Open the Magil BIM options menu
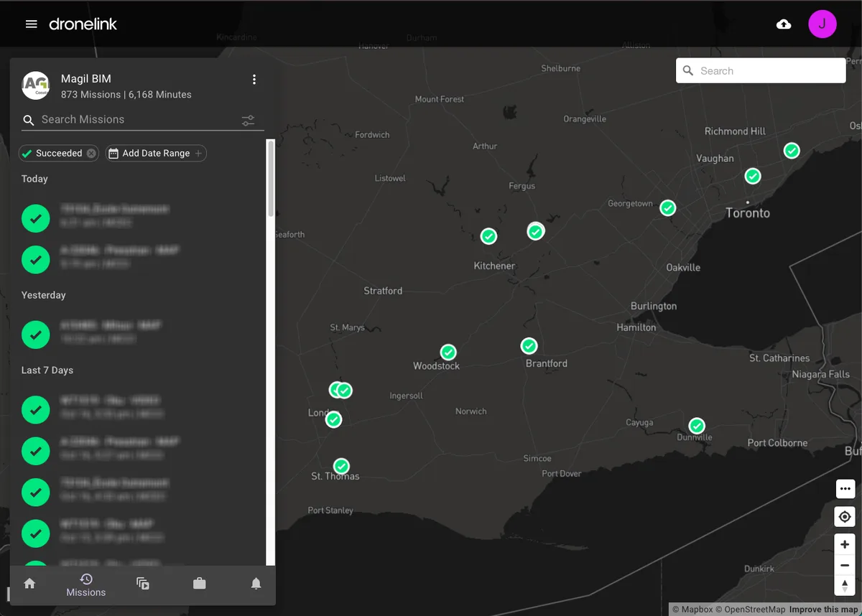Screen dimensions: 862x616 254,80
